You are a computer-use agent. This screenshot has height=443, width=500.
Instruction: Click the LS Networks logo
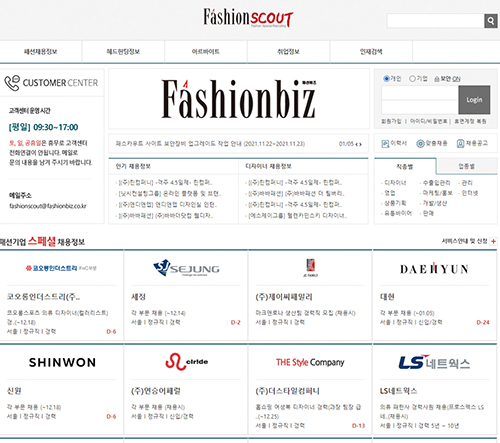pos(434,362)
